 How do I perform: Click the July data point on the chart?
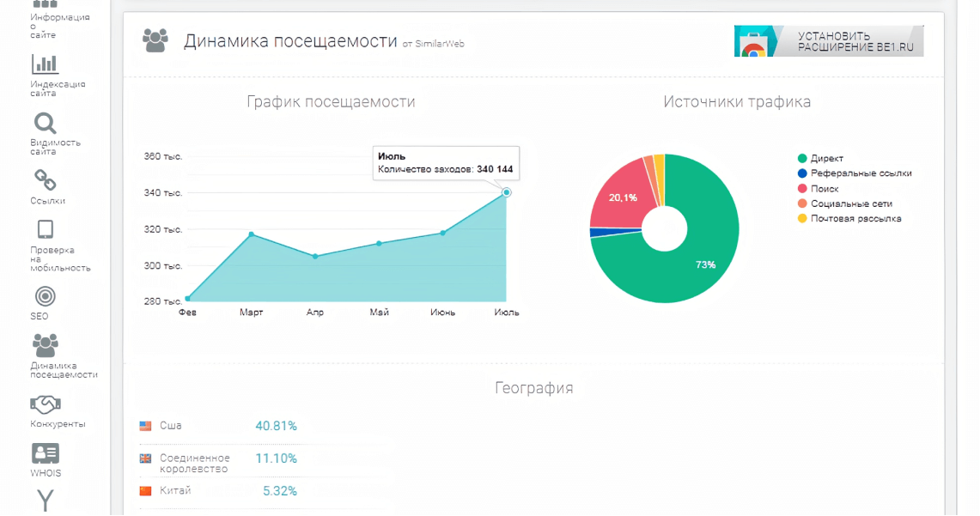coord(507,192)
